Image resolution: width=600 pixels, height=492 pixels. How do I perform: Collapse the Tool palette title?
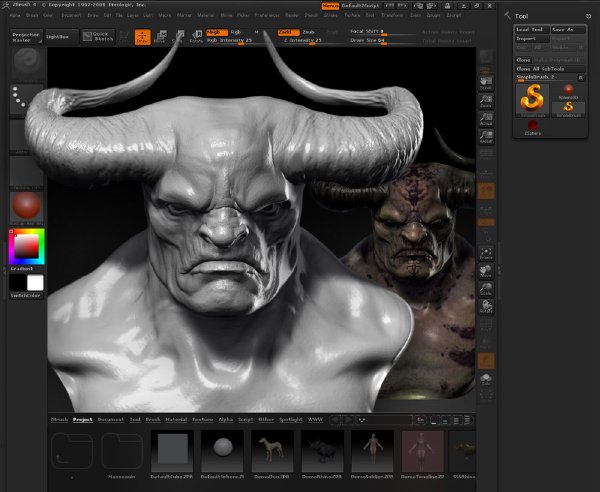pyautogui.click(x=521, y=16)
